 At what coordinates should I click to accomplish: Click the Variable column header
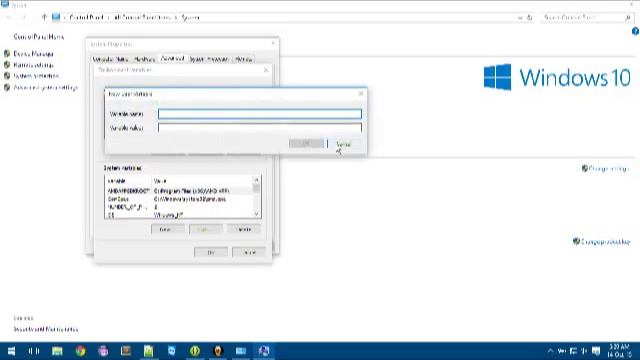128,181
